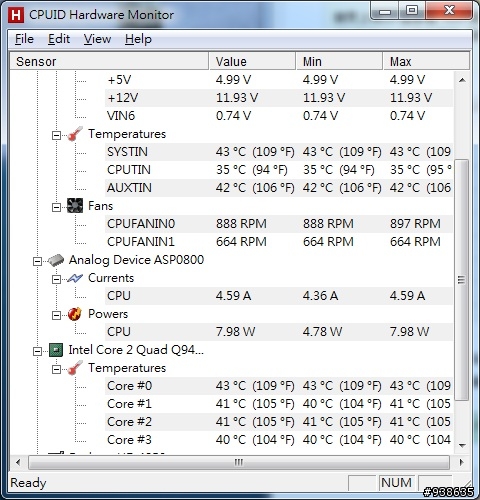Select the CPUFANIN0 fan row
480x500 pixels.
coord(279,224)
